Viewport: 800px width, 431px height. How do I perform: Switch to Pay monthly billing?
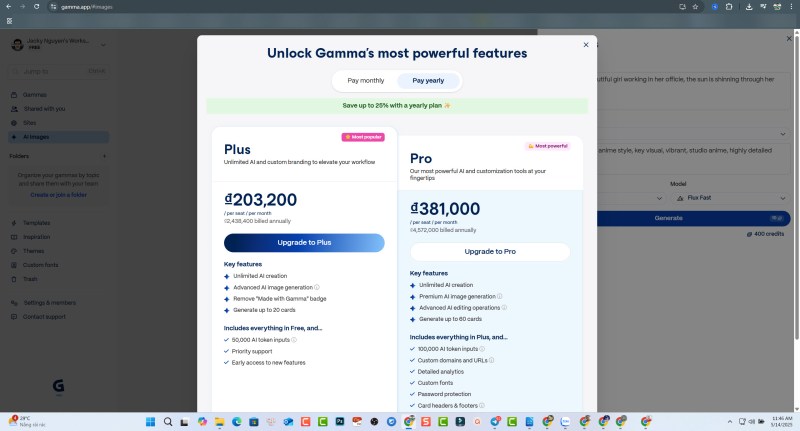(365, 80)
